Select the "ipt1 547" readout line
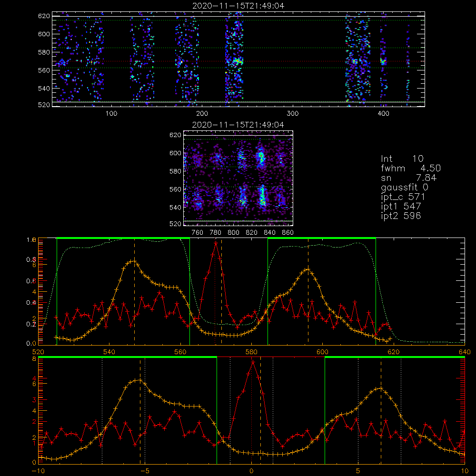This screenshot has height=476, width=476. pyautogui.click(x=401, y=207)
